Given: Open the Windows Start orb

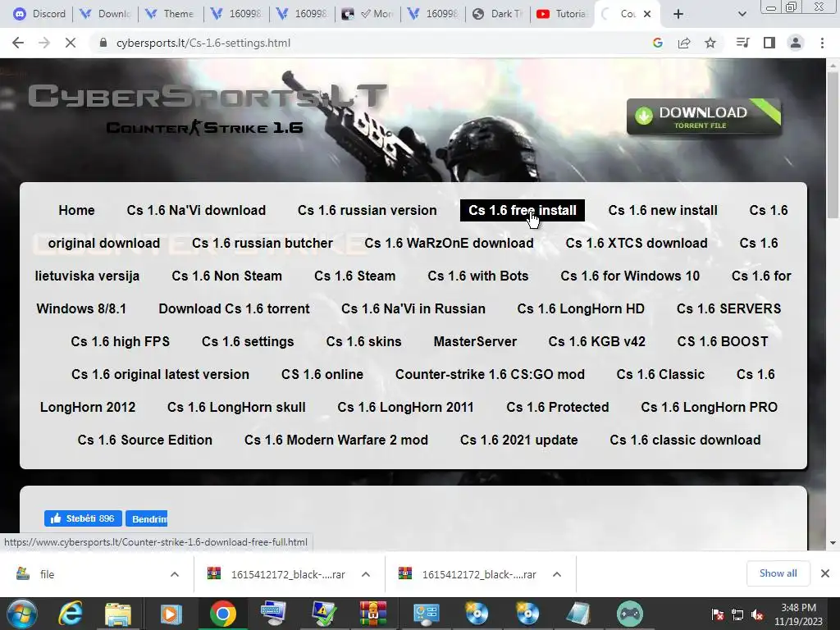Looking at the screenshot, I should (21, 614).
